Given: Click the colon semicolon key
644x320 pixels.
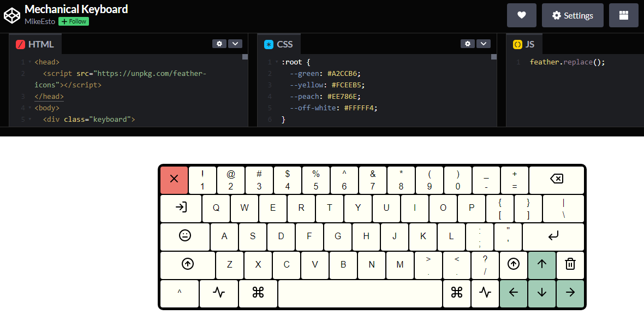Looking at the screenshot, I should tap(480, 236).
